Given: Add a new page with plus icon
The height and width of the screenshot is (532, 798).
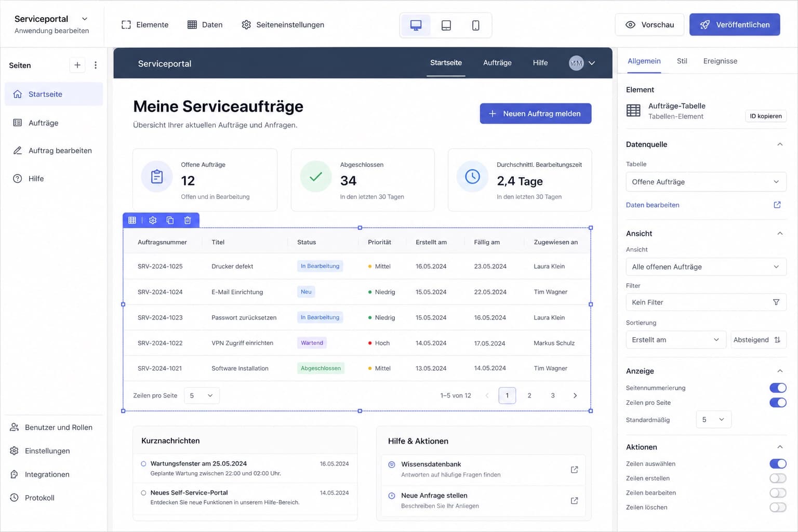Looking at the screenshot, I should click(77, 65).
